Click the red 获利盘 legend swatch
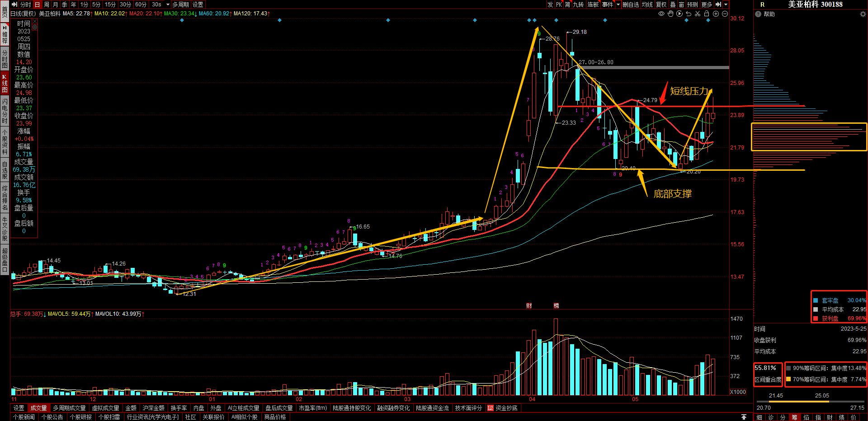The height and width of the screenshot is (421, 868). point(816,318)
